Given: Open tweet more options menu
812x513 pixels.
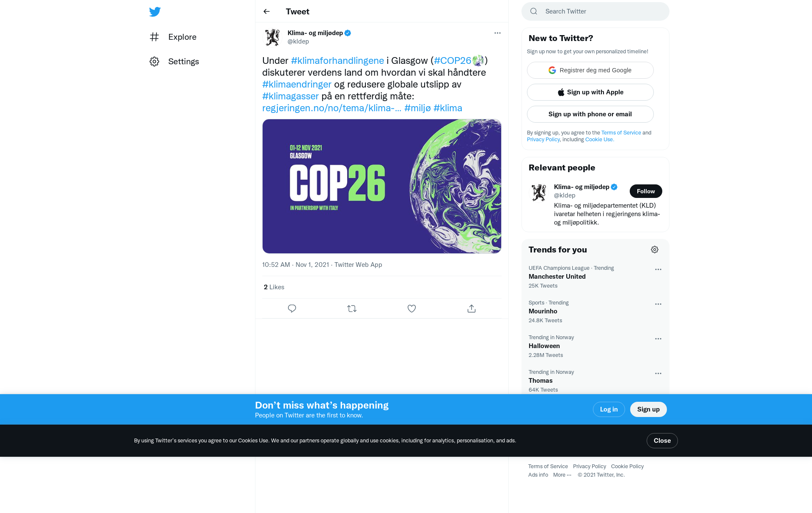Looking at the screenshot, I should click(x=497, y=33).
